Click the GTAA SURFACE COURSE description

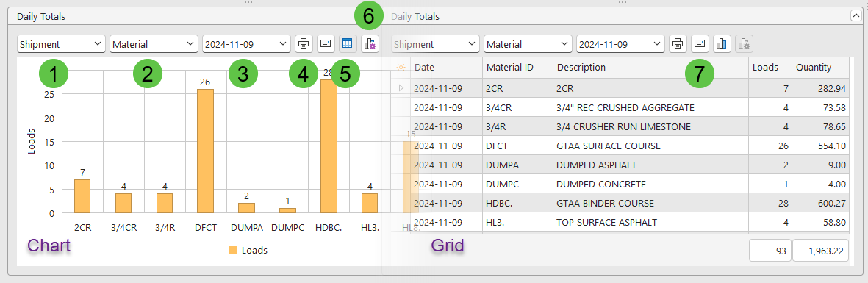pyautogui.click(x=650, y=146)
